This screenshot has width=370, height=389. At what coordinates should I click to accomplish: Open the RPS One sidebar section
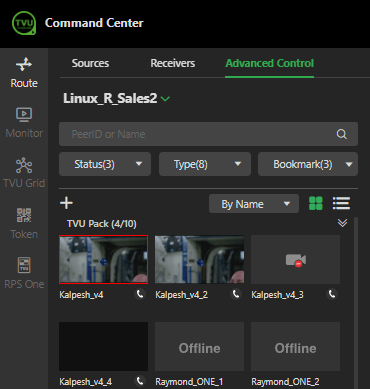24,273
